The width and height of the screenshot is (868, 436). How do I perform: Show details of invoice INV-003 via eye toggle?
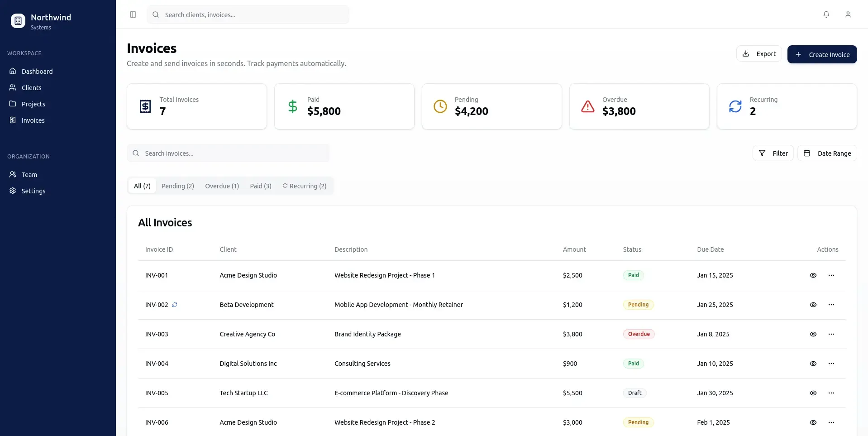813,334
